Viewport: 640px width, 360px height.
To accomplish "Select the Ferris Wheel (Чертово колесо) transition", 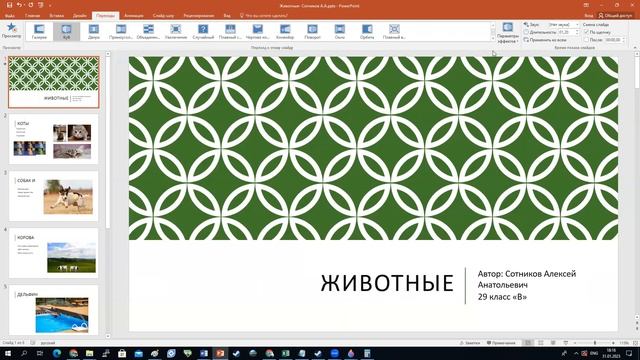I will pyautogui.click(x=258, y=31).
